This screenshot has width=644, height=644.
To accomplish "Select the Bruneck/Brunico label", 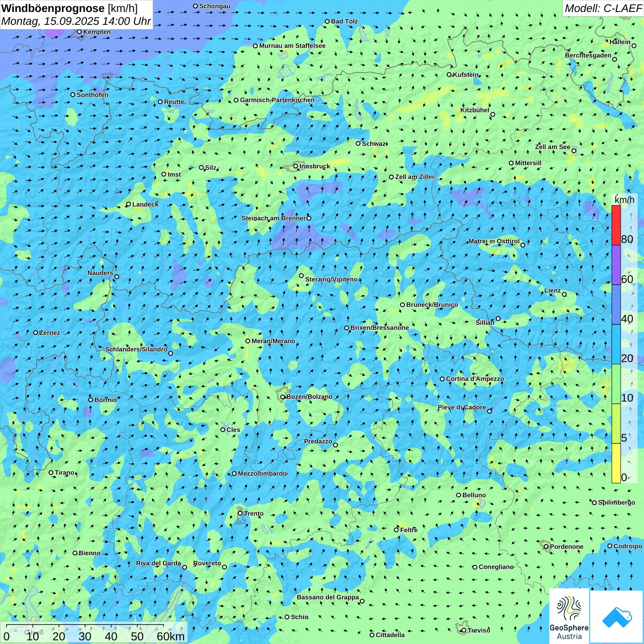I will point(432,305).
